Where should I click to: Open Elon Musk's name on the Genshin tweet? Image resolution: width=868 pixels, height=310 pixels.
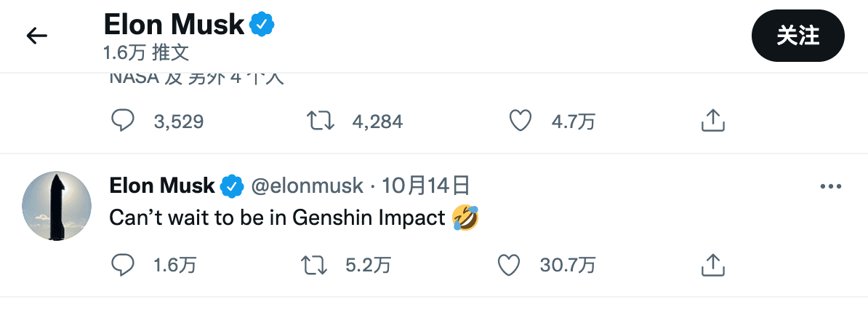(x=161, y=186)
